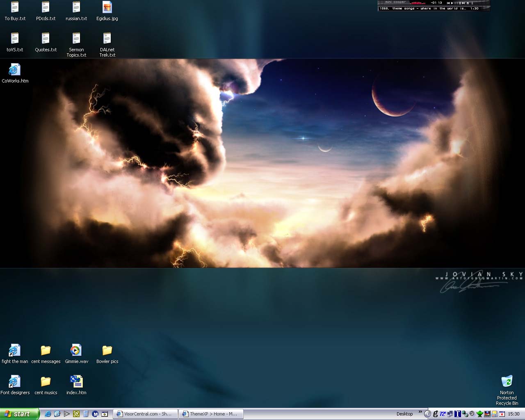Screen dimensions: 525x420
Task: Switch to ThemeXP Home taskbar window
Action: pyautogui.click(x=211, y=414)
